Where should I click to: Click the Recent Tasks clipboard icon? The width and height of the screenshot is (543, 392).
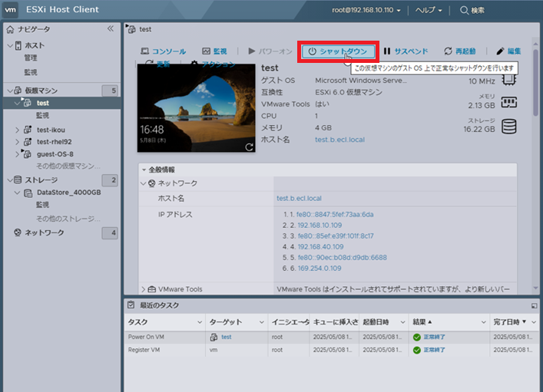(x=131, y=305)
